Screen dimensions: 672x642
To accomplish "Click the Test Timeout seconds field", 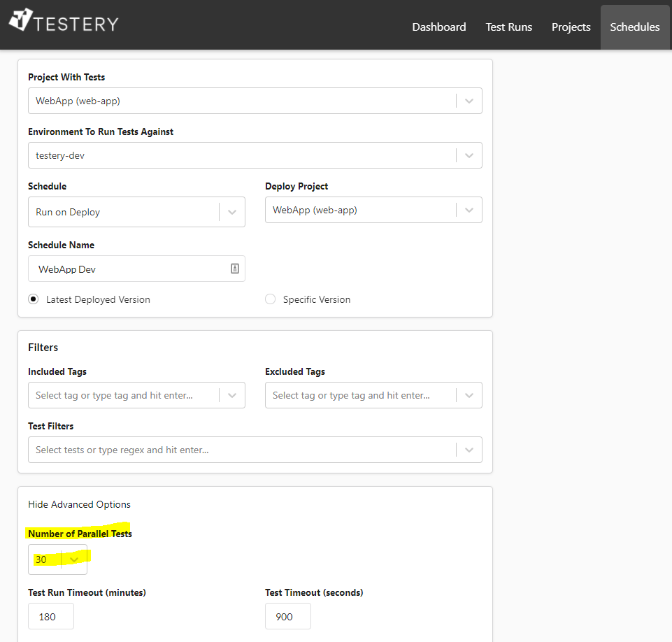I will point(287,616).
